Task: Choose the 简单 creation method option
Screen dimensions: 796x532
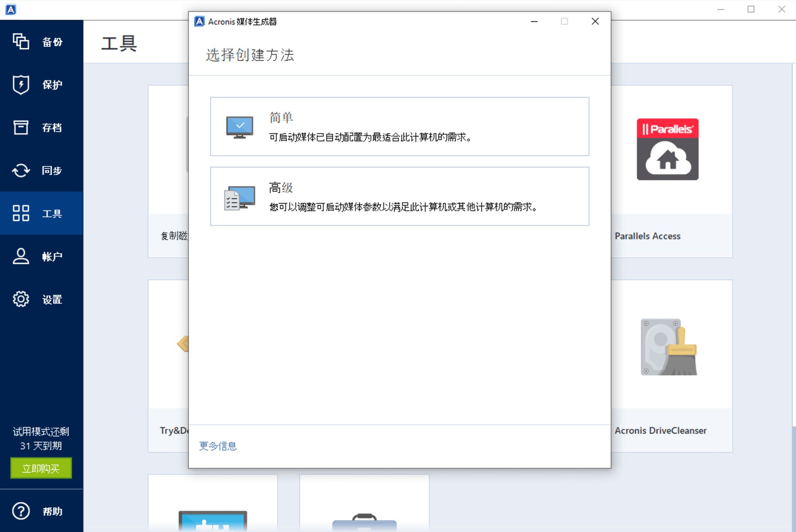Action: [x=400, y=127]
